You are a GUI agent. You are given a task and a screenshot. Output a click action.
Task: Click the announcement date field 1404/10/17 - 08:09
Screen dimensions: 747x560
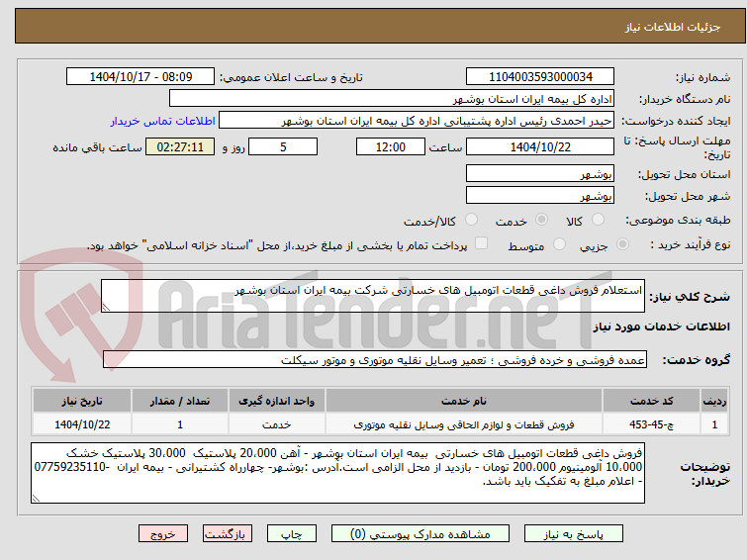click(x=140, y=77)
